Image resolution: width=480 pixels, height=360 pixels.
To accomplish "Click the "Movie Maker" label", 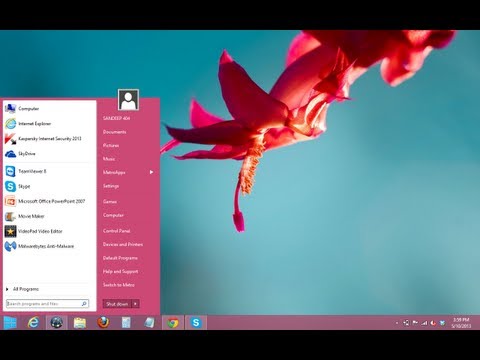I will click(31, 216).
